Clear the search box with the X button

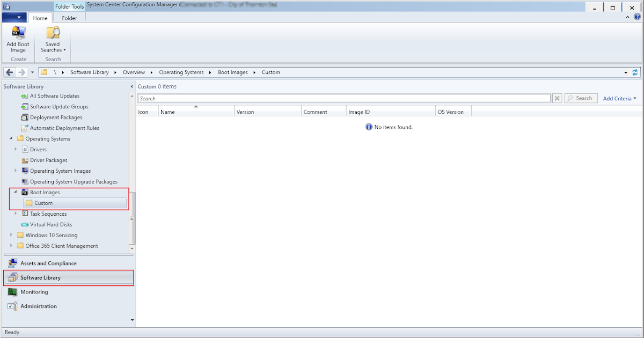tap(557, 98)
